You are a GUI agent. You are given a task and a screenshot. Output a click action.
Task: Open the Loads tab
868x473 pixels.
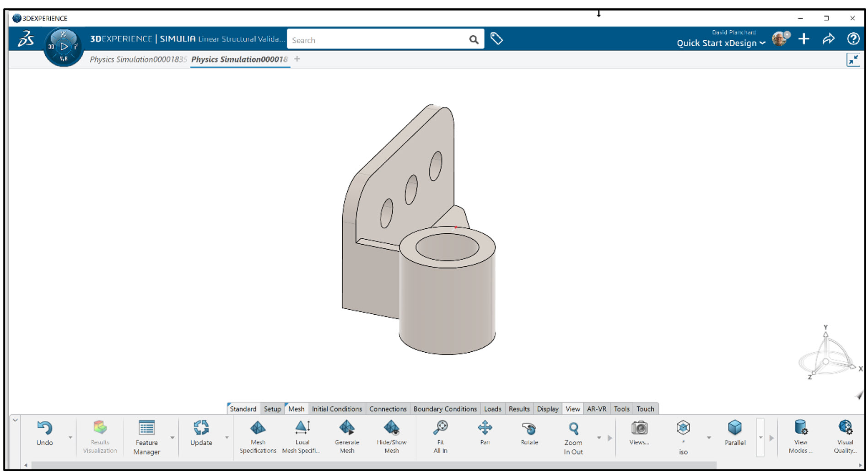pos(492,408)
